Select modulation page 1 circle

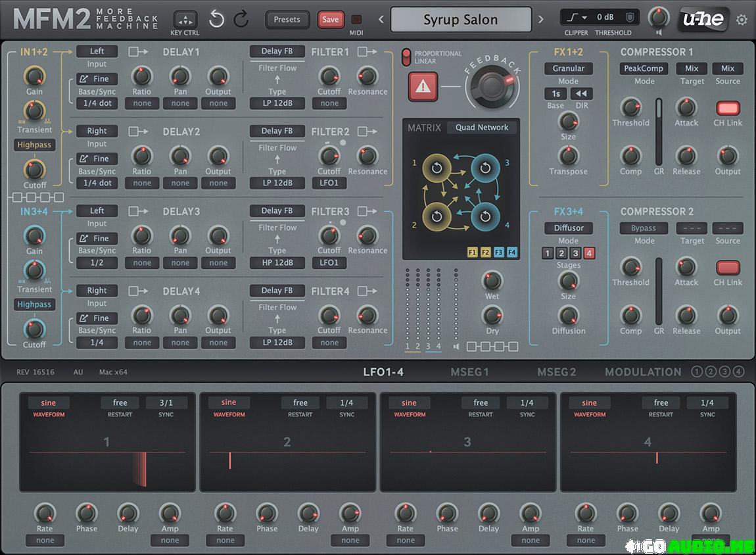click(697, 372)
